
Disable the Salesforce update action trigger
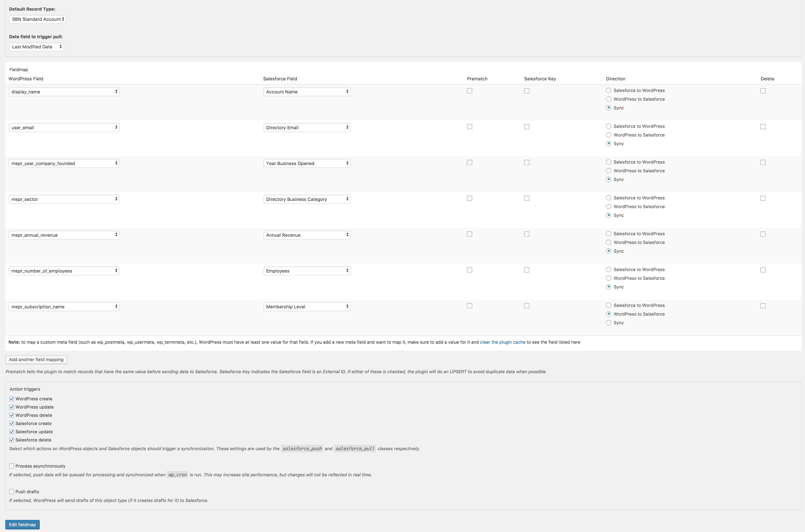[12, 431]
